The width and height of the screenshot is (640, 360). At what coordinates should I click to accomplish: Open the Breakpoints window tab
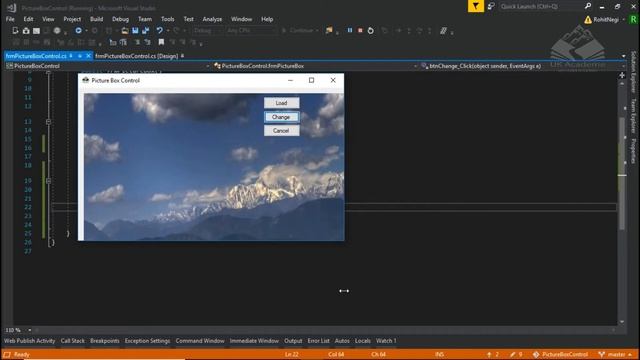coord(105,341)
